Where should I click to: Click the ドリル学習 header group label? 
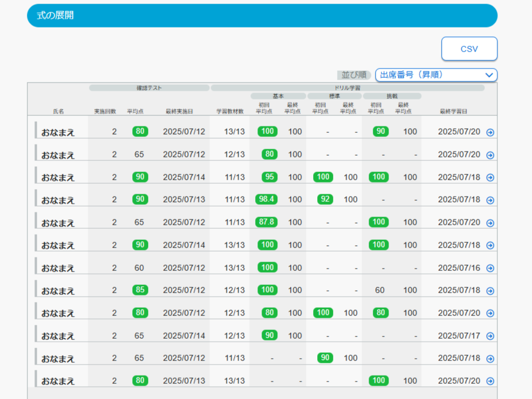point(348,88)
